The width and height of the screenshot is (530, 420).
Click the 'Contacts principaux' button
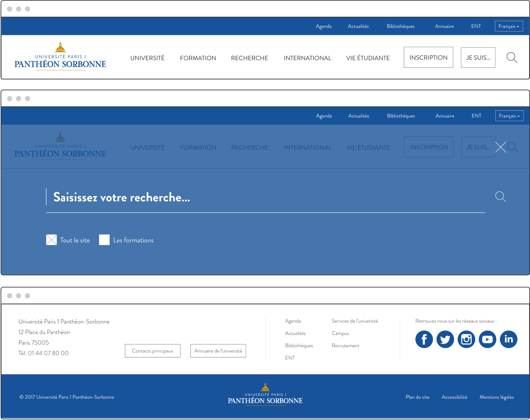pos(152,351)
